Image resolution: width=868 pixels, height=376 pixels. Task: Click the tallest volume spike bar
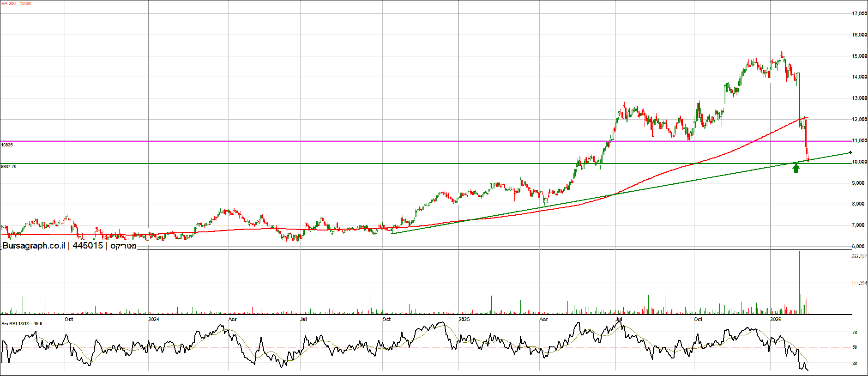tap(799, 282)
